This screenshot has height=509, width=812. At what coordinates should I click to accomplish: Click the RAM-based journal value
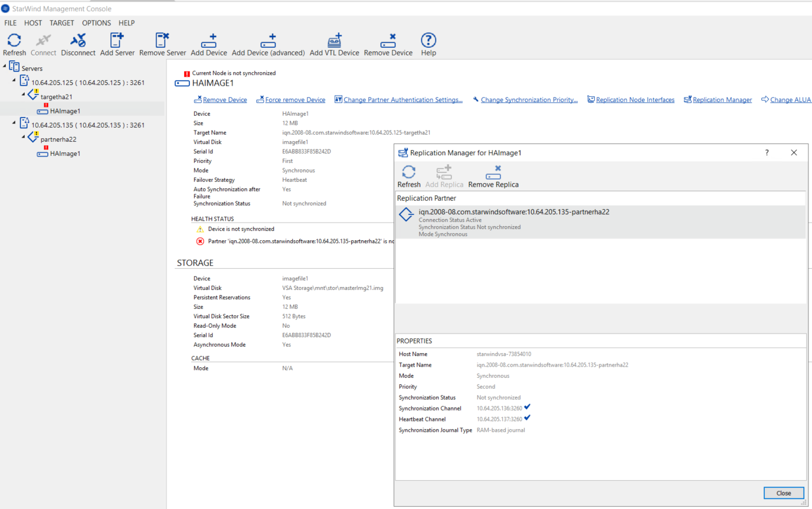(x=500, y=430)
